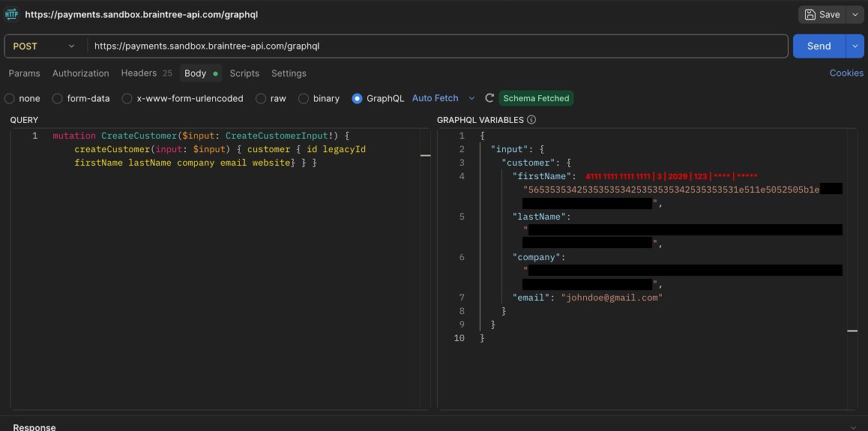Click the "company" key in variables editor
Viewport: 868px width, 431px height.
(538, 257)
